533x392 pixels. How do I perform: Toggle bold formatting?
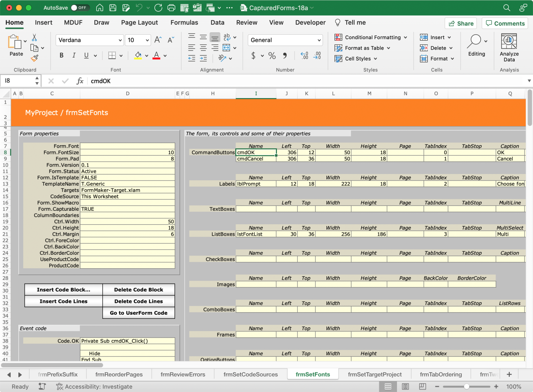61,55
